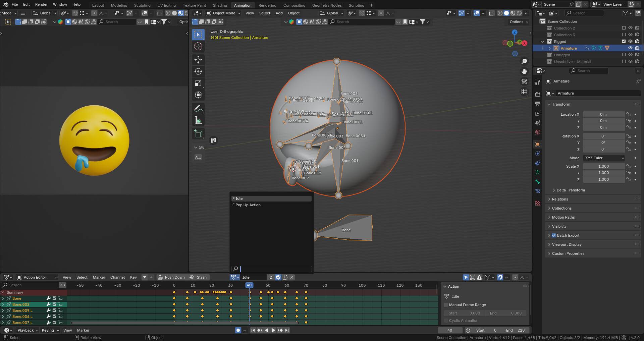The width and height of the screenshot is (644, 341).
Task: Hide the Armature object in outliner
Action: point(630,48)
